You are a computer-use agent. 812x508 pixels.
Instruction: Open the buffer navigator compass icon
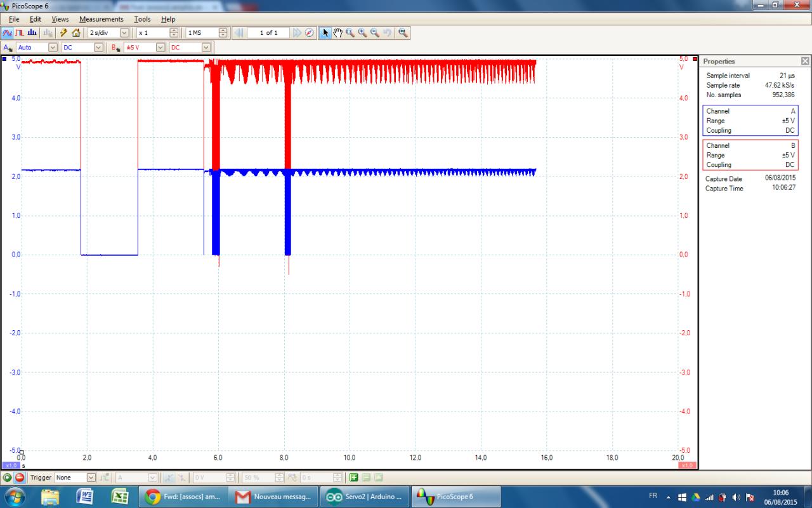point(310,32)
